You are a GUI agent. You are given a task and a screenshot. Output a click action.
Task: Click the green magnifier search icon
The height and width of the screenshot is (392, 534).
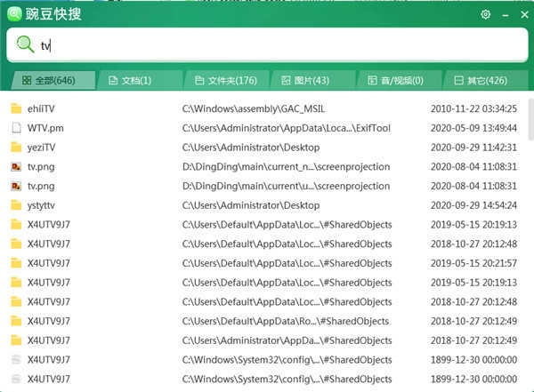(25, 44)
